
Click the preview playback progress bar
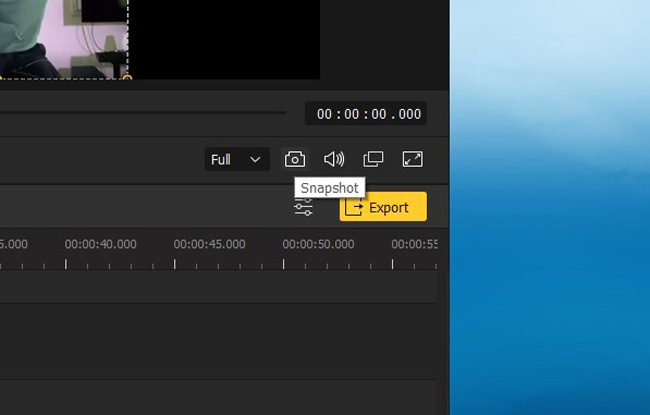pyautogui.click(x=143, y=112)
